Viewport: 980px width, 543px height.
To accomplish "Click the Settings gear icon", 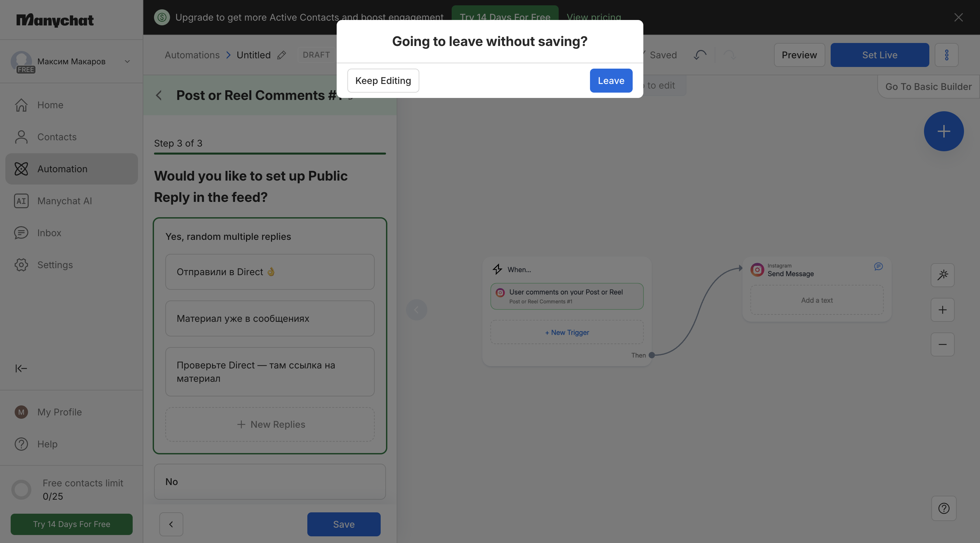I will point(21,265).
